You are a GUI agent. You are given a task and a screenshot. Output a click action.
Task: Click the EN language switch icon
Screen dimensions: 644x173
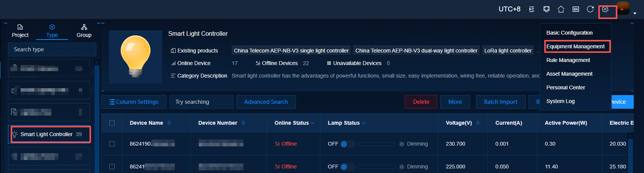click(576, 9)
